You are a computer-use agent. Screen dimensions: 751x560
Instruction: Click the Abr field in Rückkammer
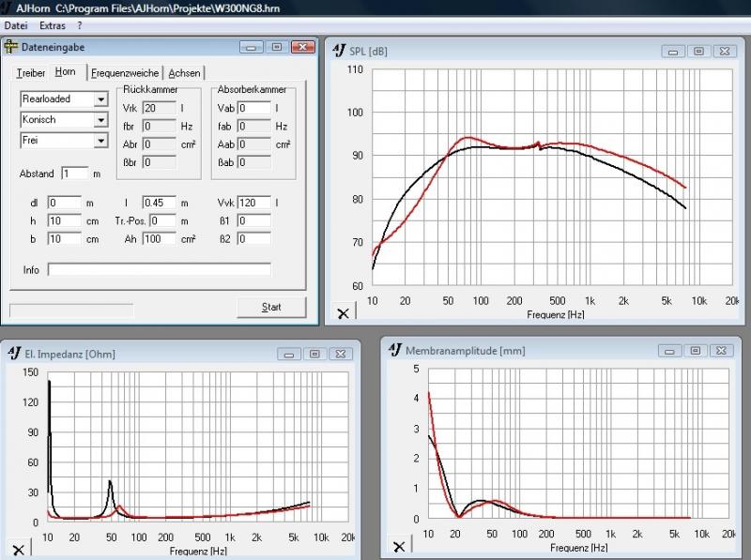[x=159, y=144]
